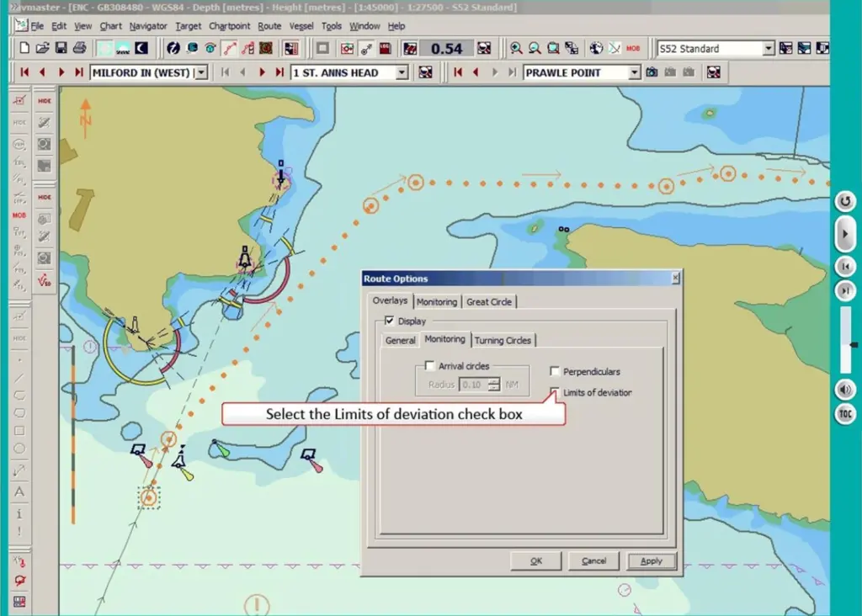Click the TOC button on player

(845, 413)
